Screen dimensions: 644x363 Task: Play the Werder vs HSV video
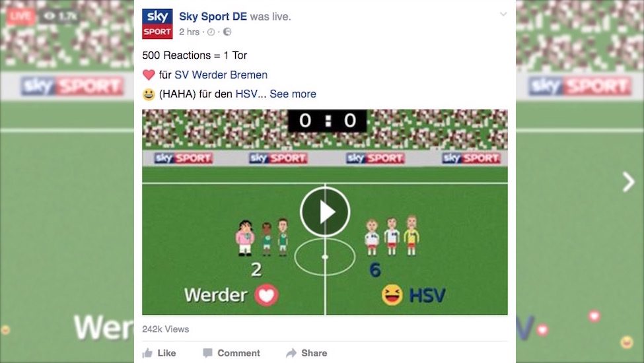coord(325,212)
